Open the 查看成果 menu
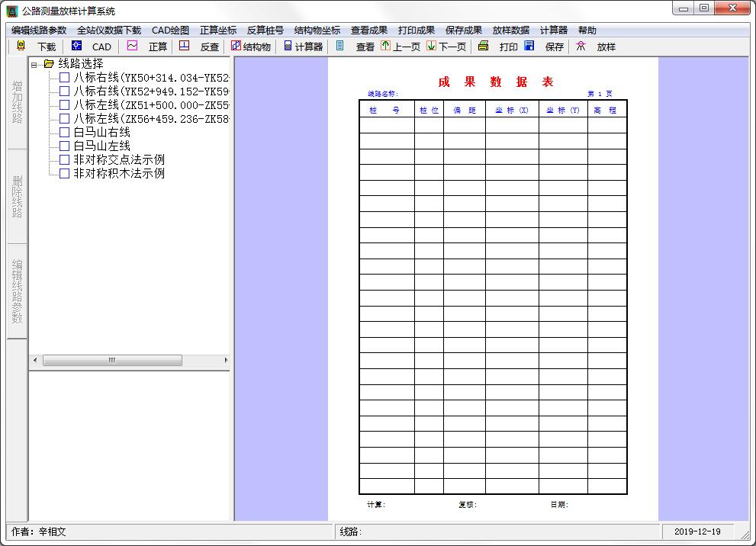Viewport: 756px width, 546px height. [368, 31]
